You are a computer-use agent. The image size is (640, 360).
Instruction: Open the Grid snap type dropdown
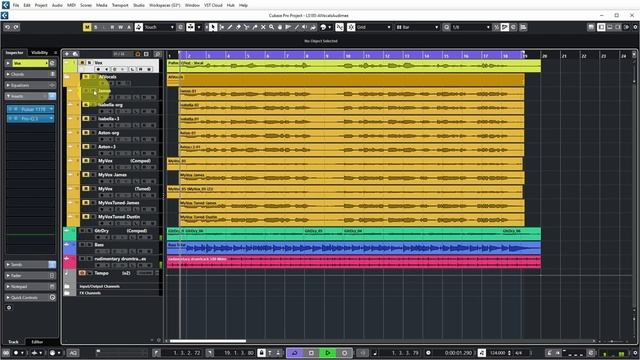(x=374, y=27)
